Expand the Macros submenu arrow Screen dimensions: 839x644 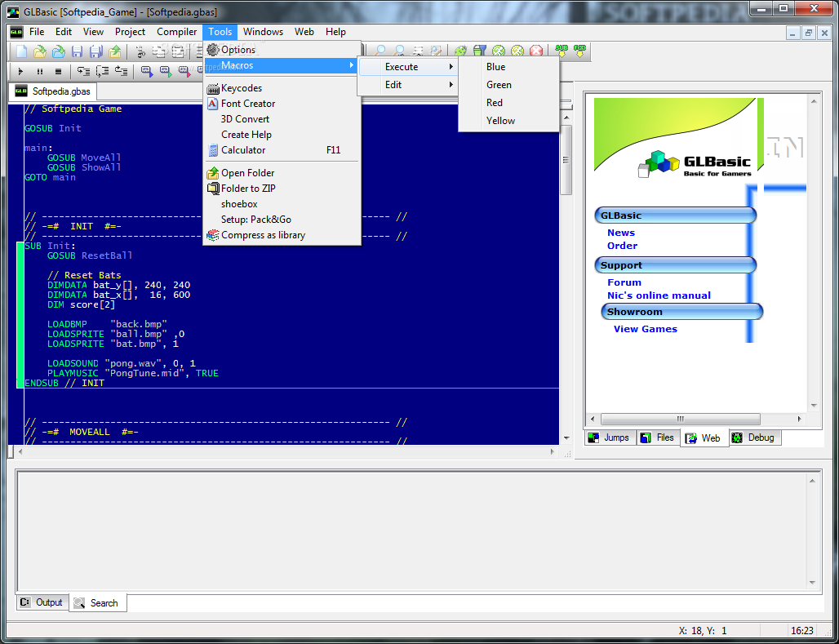pos(352,65)
